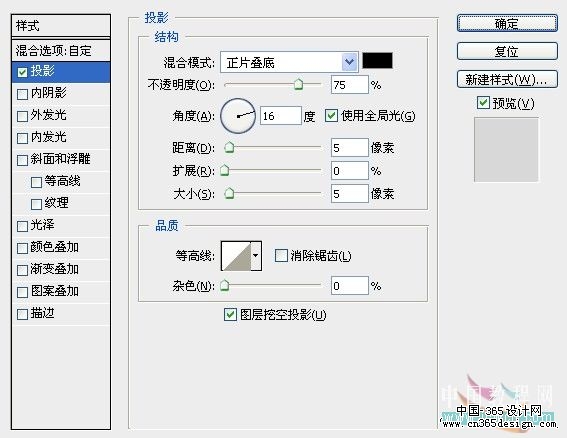Expand the contour preset dropdown arrow
Screen dimensions: 567x438
point(256,256)
